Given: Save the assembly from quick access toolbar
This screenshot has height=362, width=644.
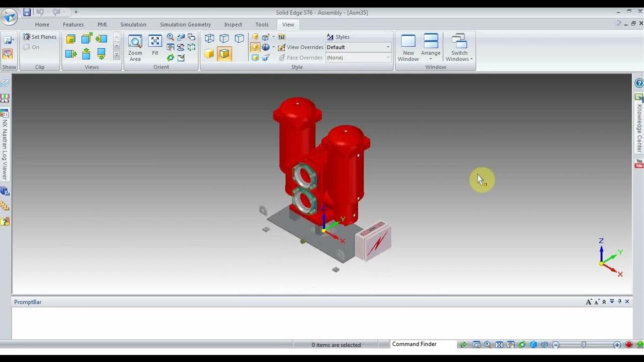Looking at the screenshot, I should click(27, 12).
